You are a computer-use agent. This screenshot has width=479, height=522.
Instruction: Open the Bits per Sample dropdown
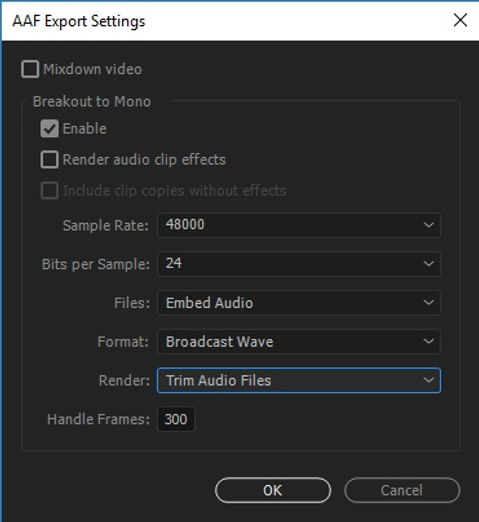(299, 264)
